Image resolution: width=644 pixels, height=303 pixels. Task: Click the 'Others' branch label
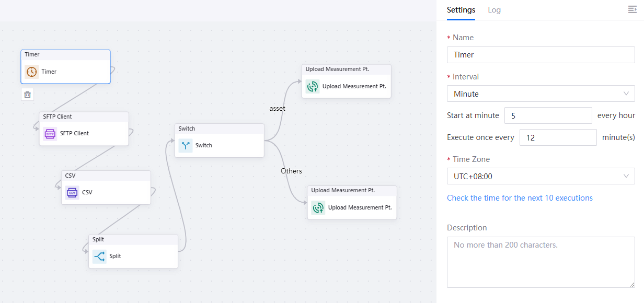click(x=291, y=171)
